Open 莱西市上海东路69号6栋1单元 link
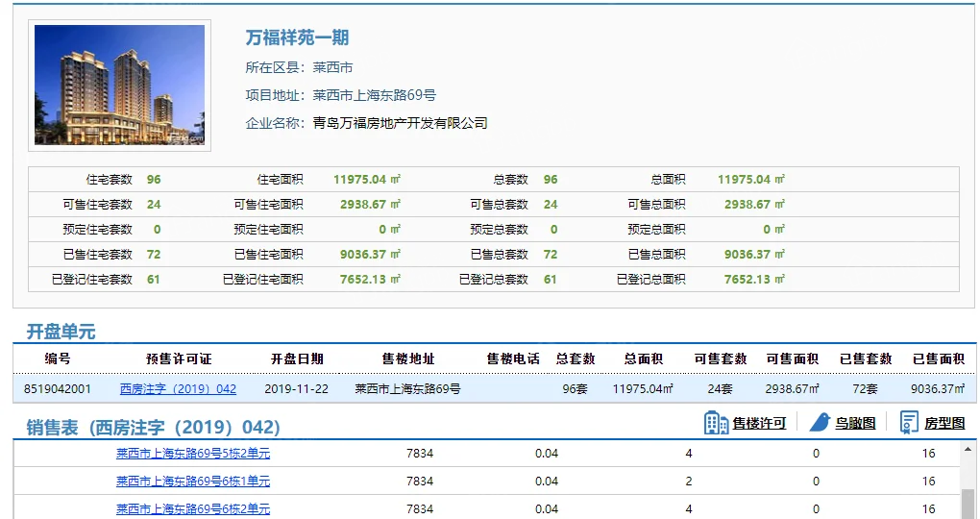The width and height of the screenshot is (980, 519). (193, 482)
